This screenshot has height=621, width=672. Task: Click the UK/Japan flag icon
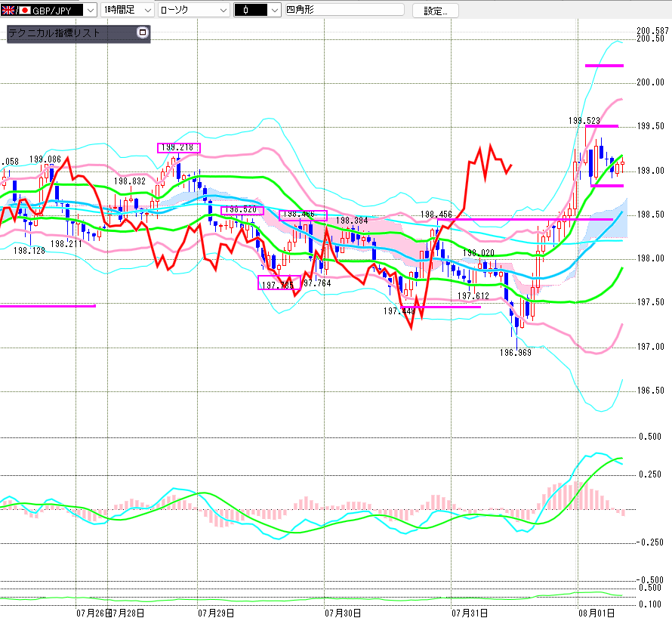pyautogui.click(x=16, y=11)
